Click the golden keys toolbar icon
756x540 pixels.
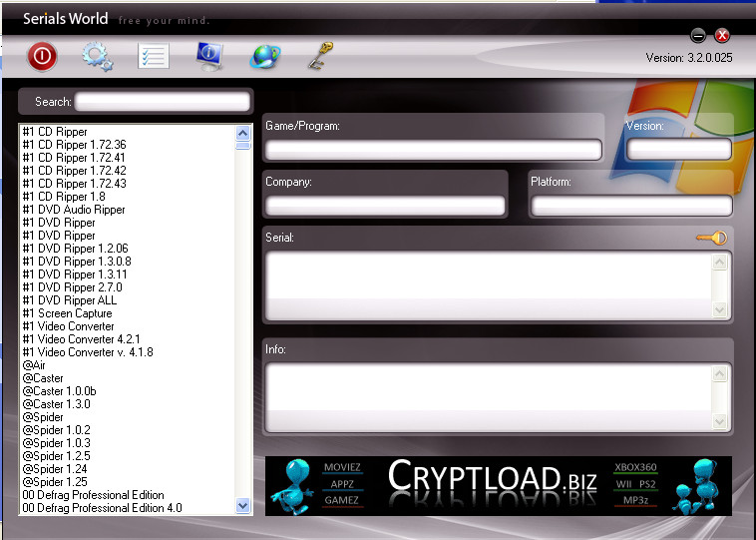point(320,56)
